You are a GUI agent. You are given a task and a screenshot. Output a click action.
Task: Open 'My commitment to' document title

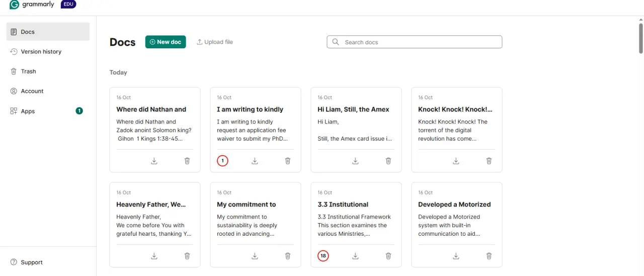pyautogui.click(x=247, y=204)
